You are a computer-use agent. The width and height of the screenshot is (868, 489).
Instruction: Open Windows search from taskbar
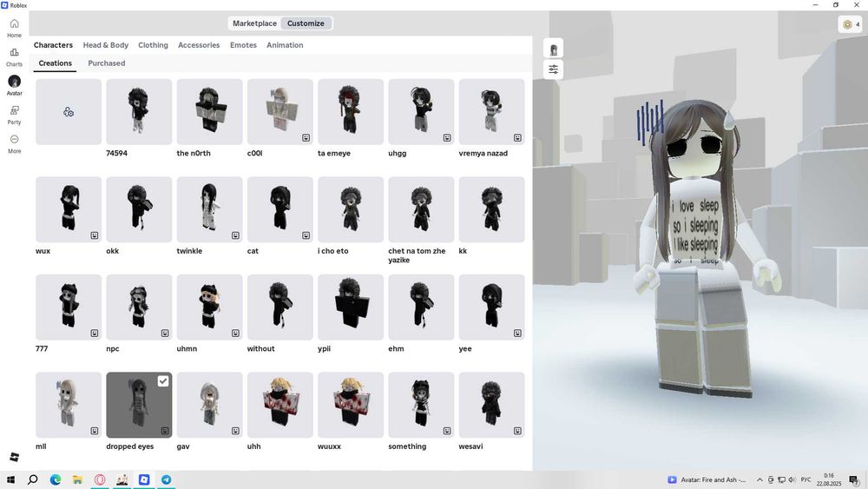coord(33,479)
